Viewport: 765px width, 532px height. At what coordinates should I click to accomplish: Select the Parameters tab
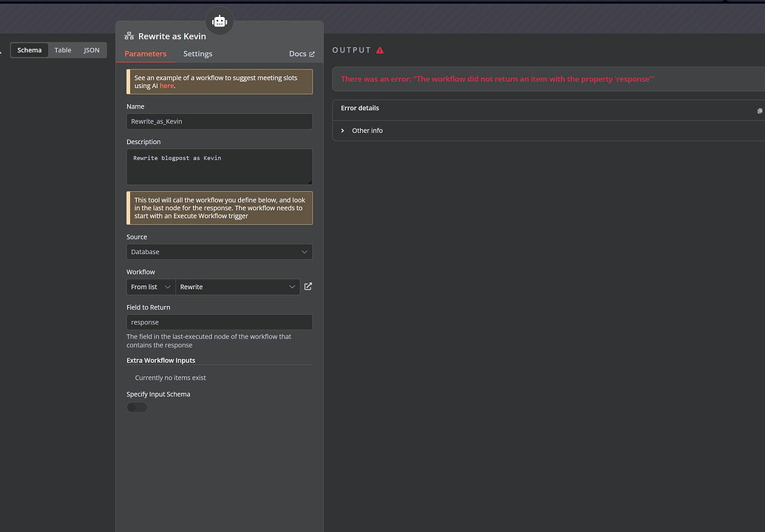coord(146,53)
